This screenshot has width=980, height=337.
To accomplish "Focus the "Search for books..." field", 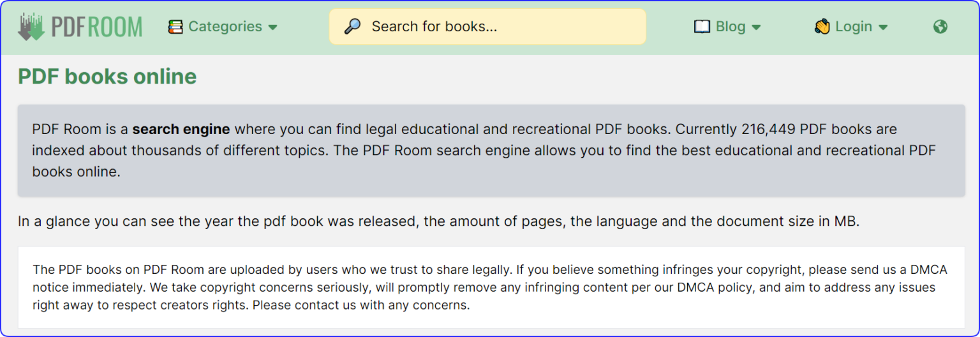I will [x=498, y=27].
